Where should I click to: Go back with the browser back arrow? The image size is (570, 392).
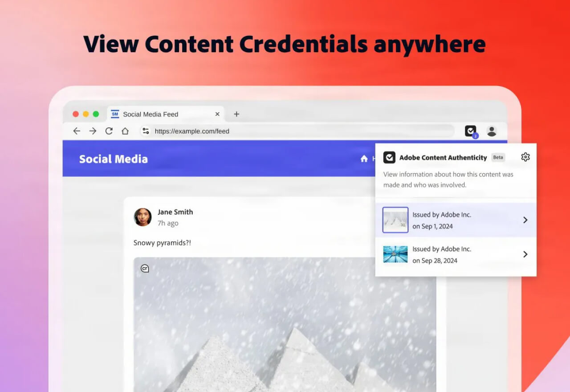point(77,131)
